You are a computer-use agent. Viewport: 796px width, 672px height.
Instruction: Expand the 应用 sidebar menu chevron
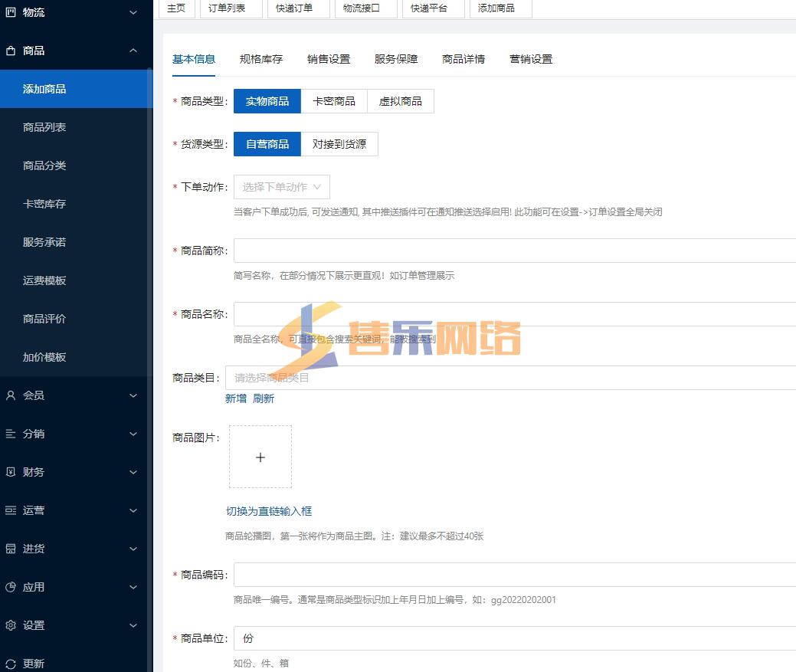[x=133, y=587]
